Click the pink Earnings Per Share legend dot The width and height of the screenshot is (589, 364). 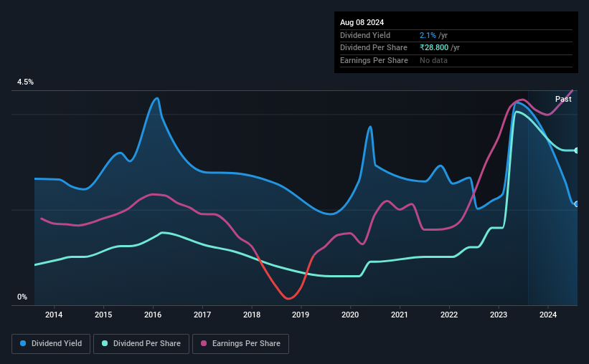[x=204, y=343]
